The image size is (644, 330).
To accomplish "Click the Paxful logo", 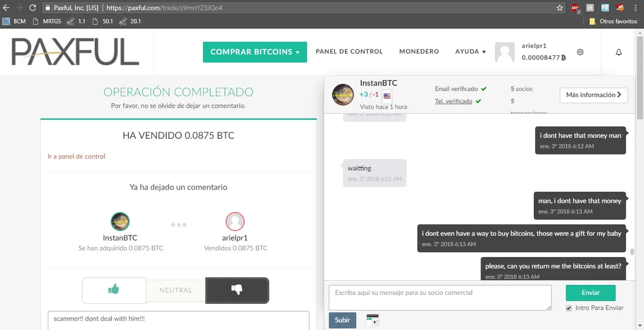I will (x=75, y=52).
